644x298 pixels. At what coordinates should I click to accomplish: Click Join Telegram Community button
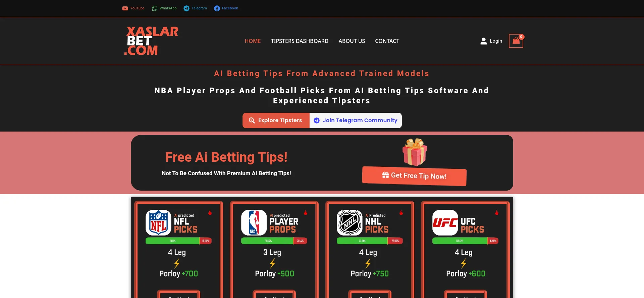click(x=356, y=120)
